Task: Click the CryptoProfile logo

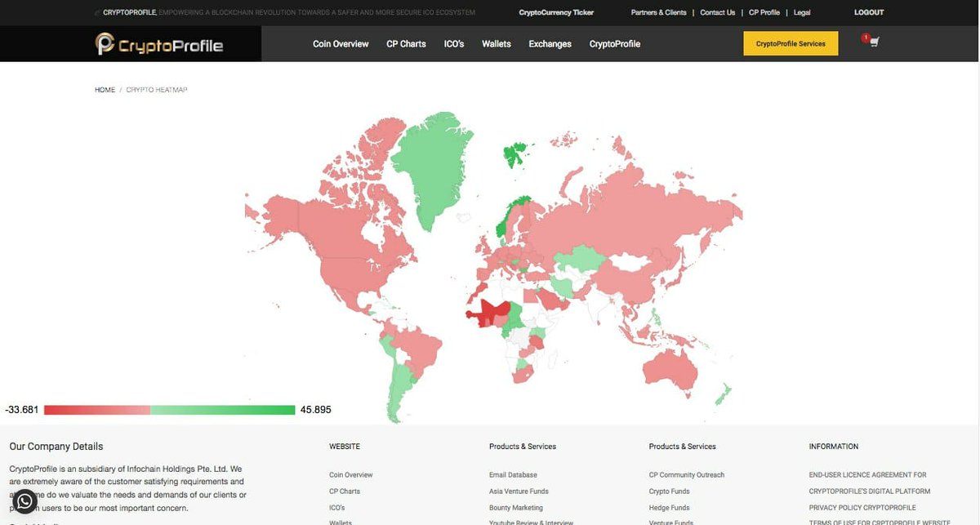Action: tap(158, 44)
